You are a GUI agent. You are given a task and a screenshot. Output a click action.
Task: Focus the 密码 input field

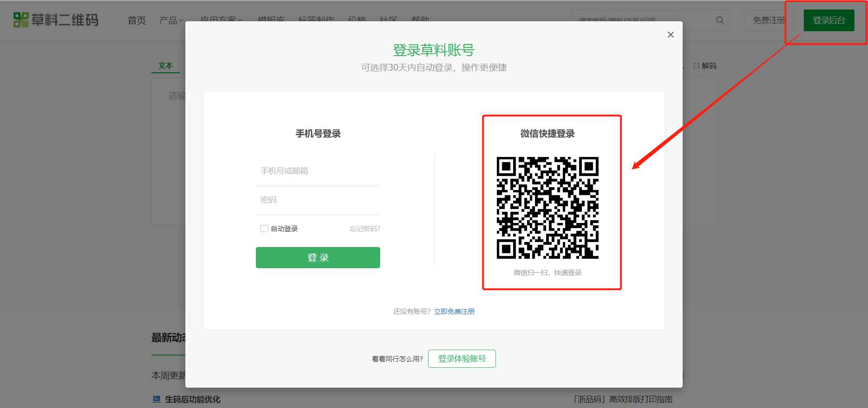pos(318,200)
